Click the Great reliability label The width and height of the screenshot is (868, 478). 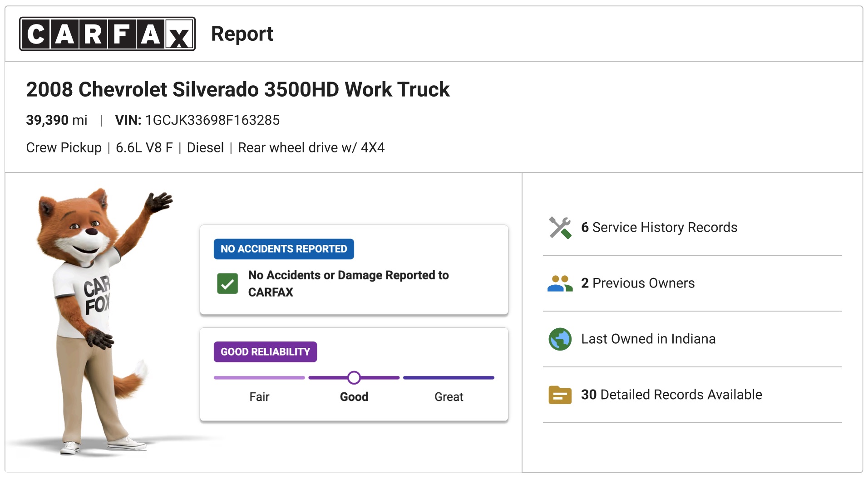[x=449, y=397]
